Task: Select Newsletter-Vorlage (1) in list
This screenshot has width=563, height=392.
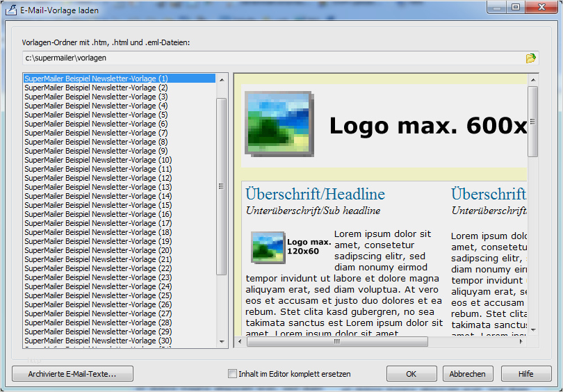Action: pos(97,79)
